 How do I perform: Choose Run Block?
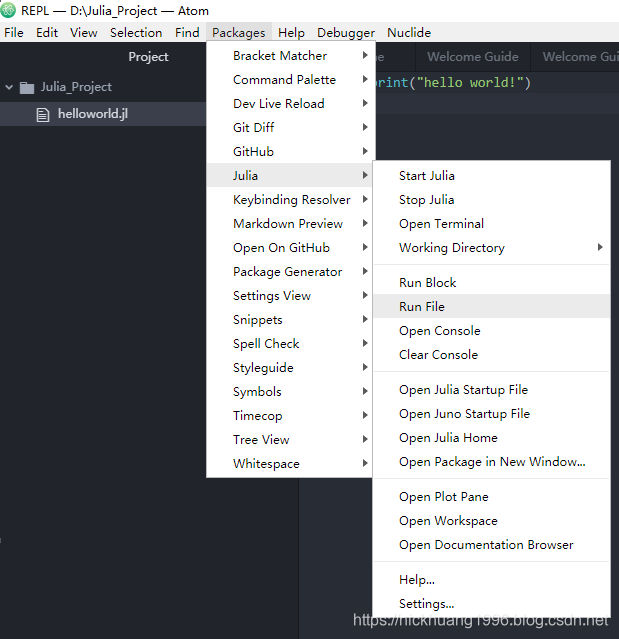pos(491,283)
